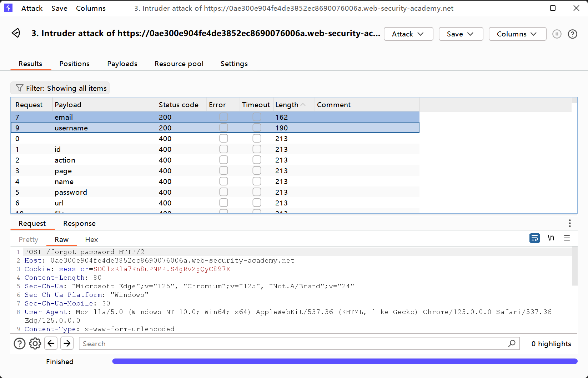Open the Save dropdown menu
This screenshot has height=378, width=588.
tap(461, 34)
